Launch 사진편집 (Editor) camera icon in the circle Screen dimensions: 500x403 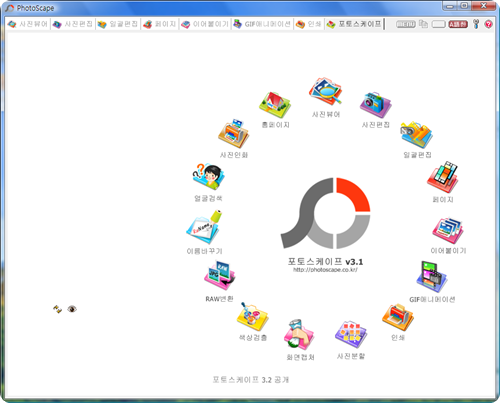click(375, 105)
